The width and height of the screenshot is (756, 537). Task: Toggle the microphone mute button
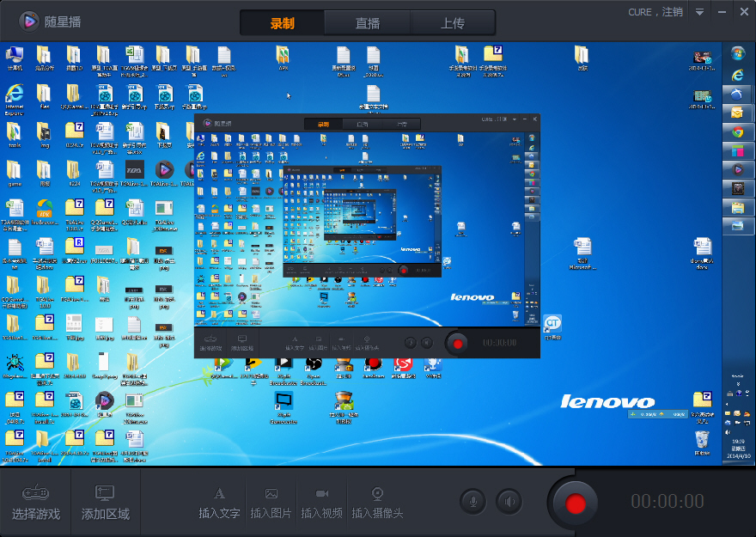[473, 501]
